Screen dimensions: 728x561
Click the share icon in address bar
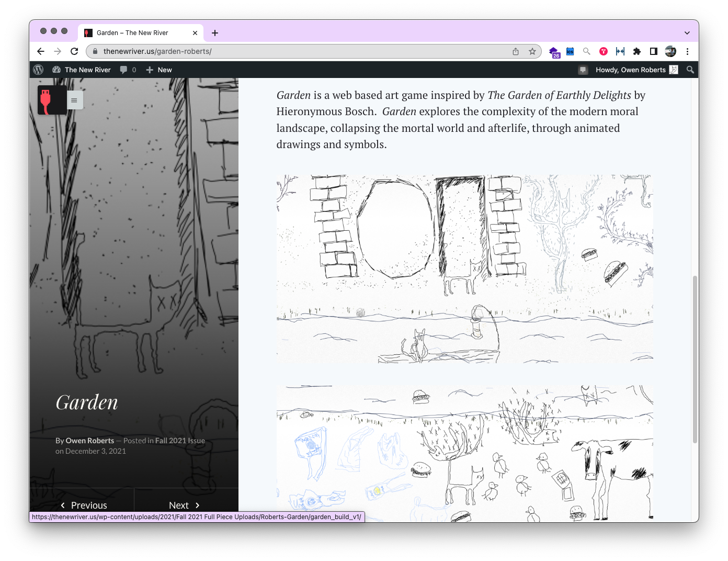pyautogui.click(x=516, y=51)
